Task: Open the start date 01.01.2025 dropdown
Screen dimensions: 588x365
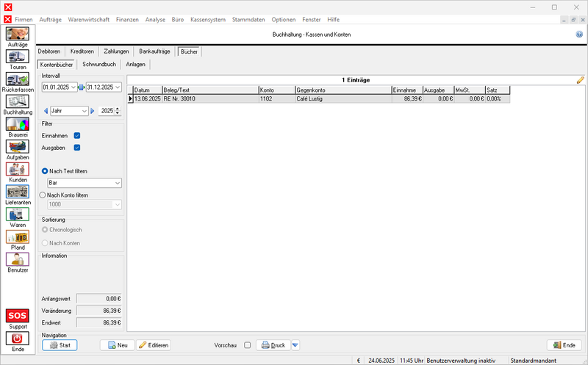Action: click(73, 87)
